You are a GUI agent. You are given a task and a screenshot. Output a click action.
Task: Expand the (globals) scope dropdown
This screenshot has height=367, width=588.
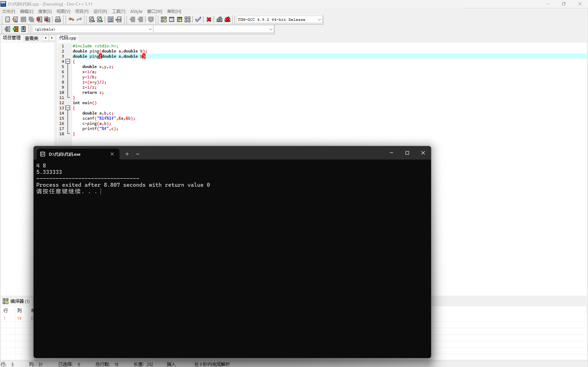coord(150,29)
